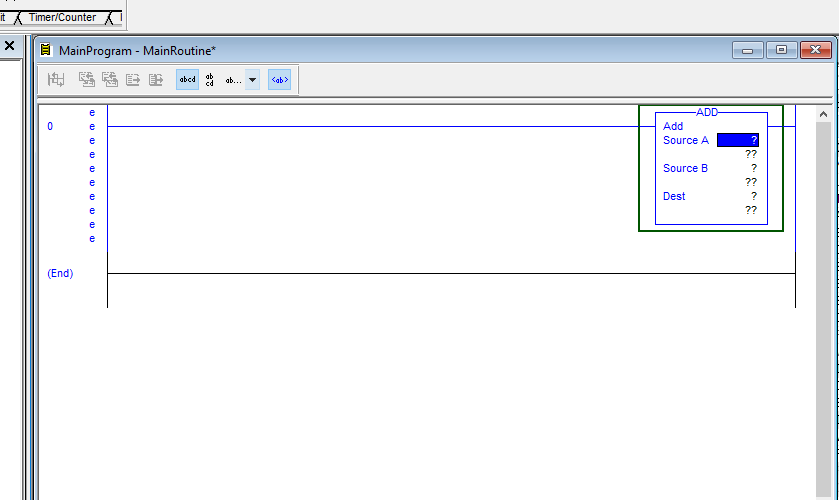The width and height of the screenshot is (839, 500).
Task: Click the accept pending edits icon
Action: (87, 80)
